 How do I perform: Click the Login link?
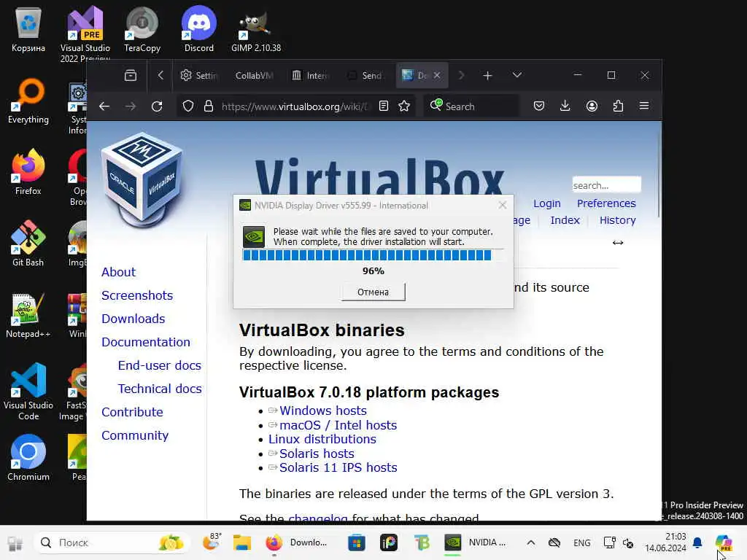tap(546, 203)
